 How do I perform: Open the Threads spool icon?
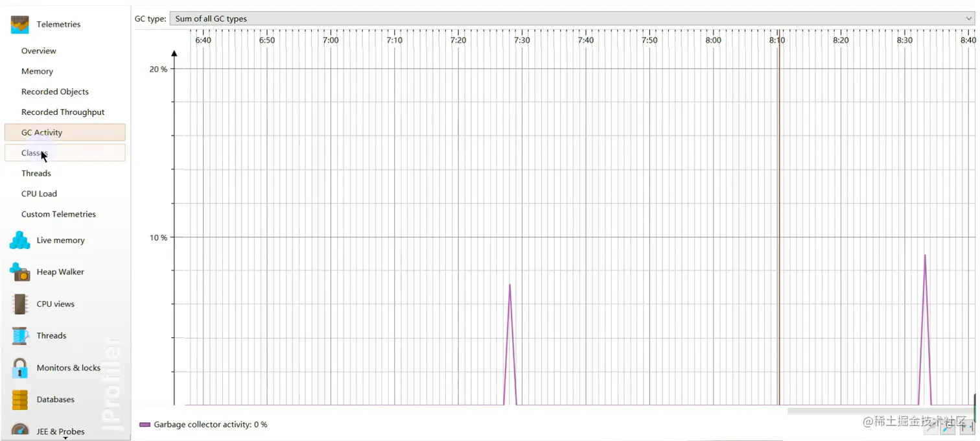(20, 335)
